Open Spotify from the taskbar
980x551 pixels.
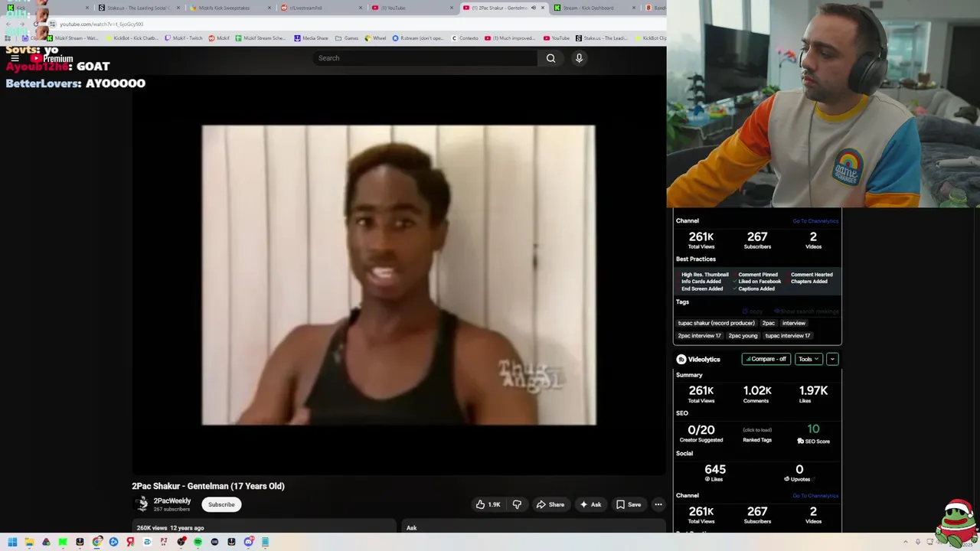click(x=198, y=542)
